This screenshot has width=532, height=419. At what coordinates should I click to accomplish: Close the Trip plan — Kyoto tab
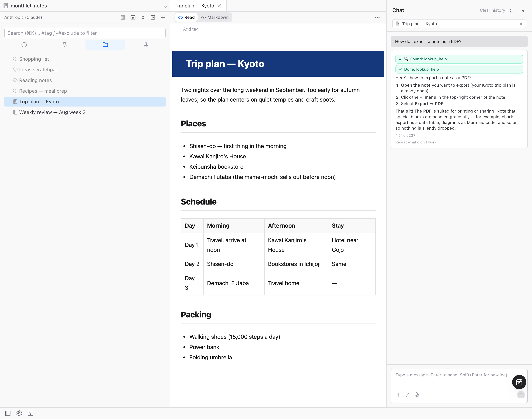pos(219,6)
